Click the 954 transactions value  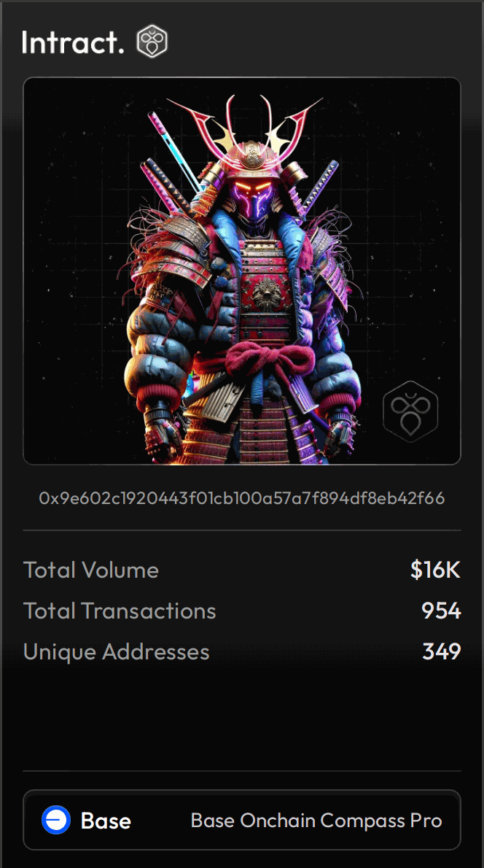pos(441,611)
